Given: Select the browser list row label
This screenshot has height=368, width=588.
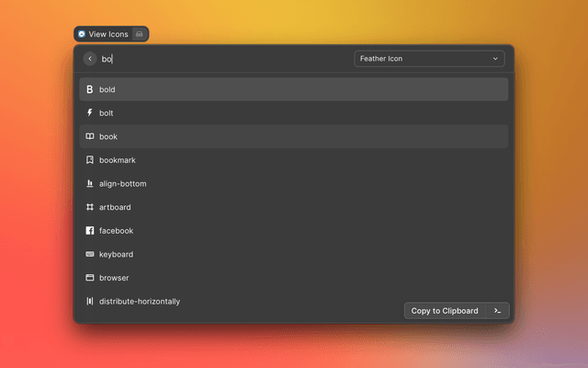Looking at the screenshot, I should [x=114, y=278].
